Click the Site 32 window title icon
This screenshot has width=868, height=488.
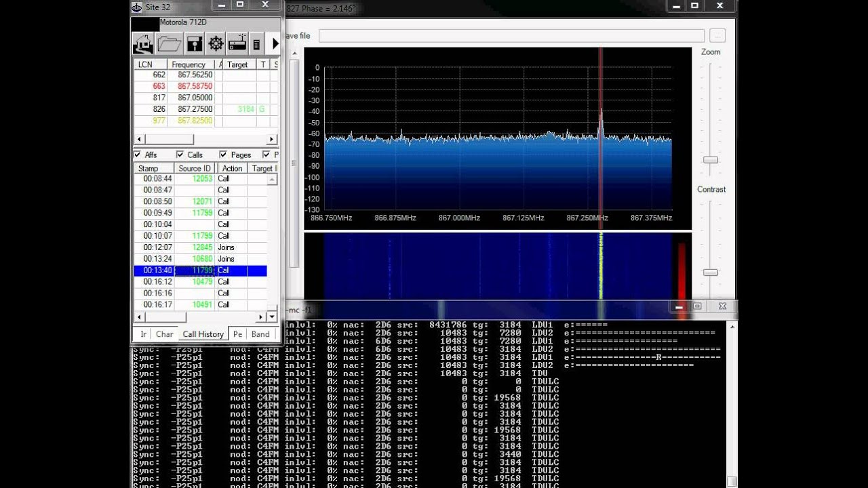pyautogui.click(x=136, y=7)
